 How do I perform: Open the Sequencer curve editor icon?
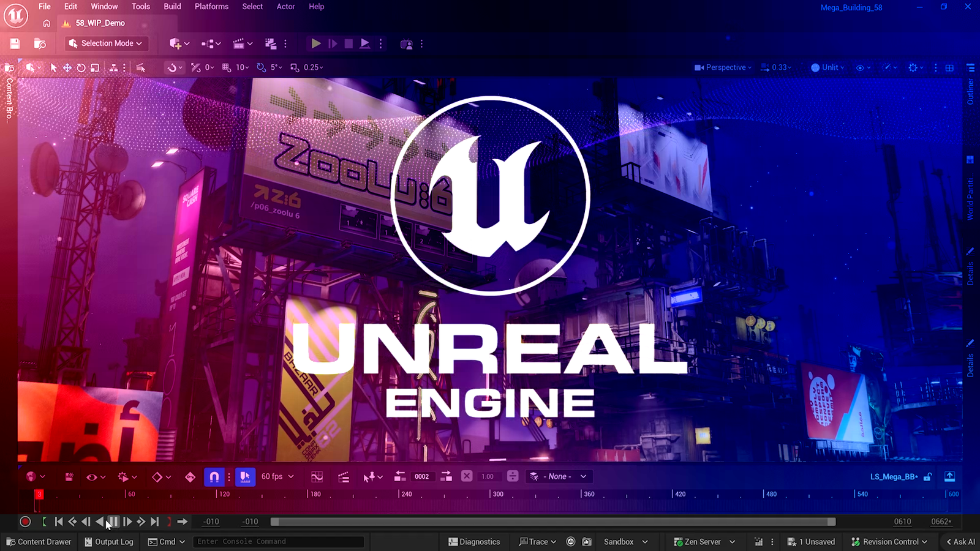point(317,476)
